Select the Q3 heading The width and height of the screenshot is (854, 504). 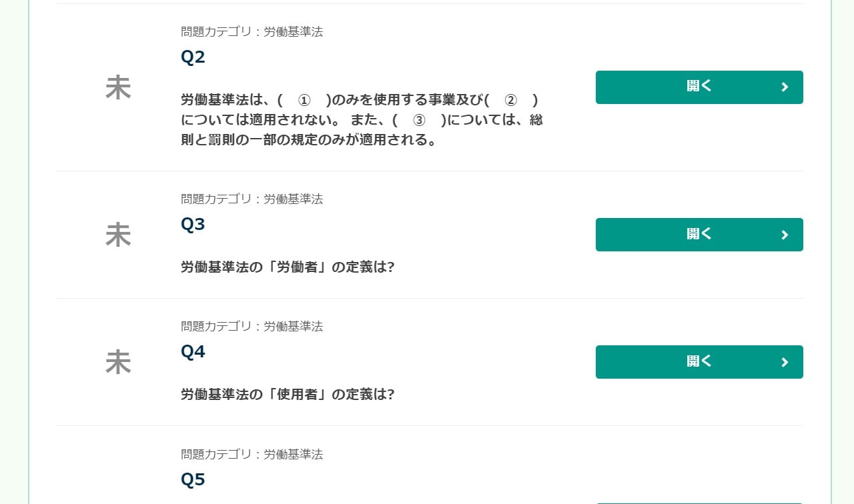tap(193, 225)
